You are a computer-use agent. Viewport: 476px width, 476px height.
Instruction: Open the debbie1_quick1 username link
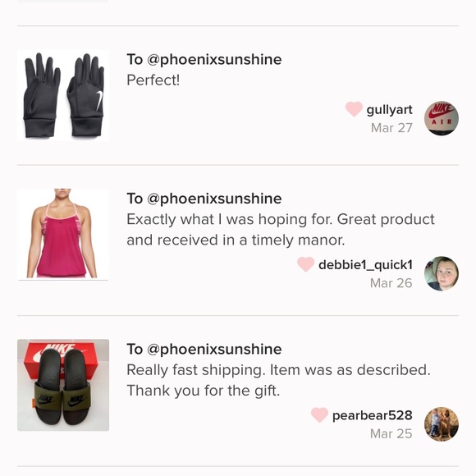[365, 265]
